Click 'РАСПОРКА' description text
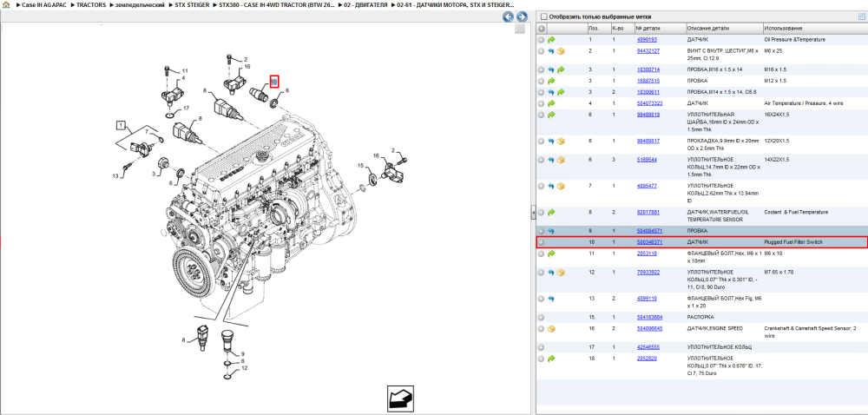868x415 pixels. (700, 318)
